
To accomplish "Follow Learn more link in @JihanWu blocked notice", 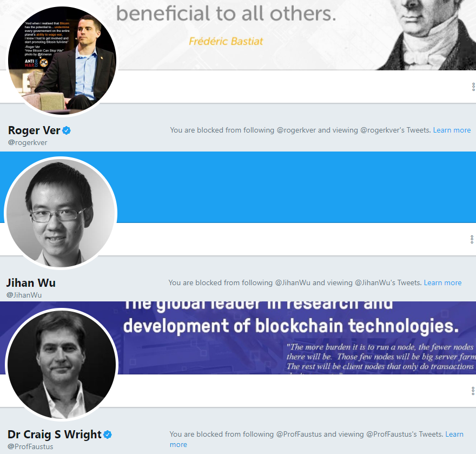I will (x=442, y=283).
